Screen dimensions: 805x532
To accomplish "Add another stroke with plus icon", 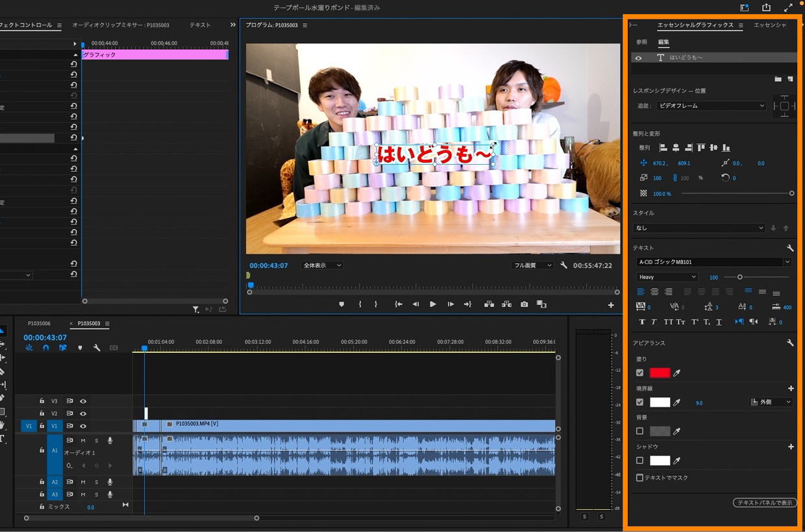I will (x=791, y=389).
